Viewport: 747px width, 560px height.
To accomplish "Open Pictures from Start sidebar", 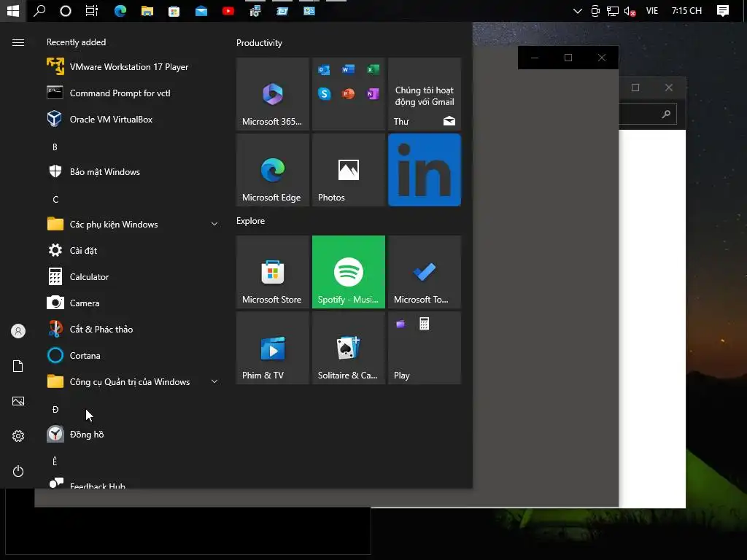I will click(18, 401).
